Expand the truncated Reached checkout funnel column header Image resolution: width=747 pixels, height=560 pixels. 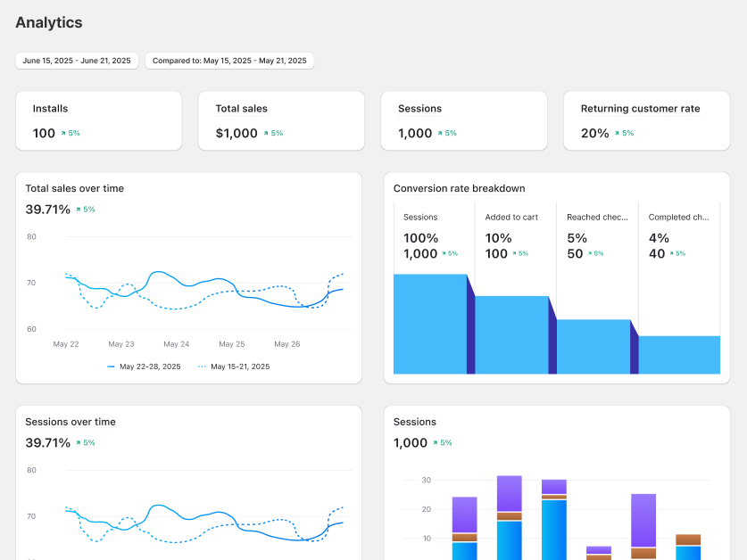tap(597, 217)
